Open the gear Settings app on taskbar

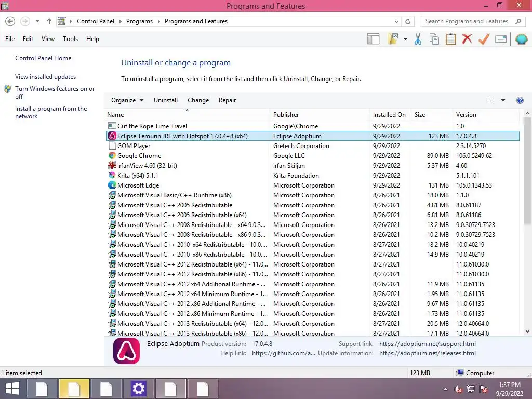(x=138, y=389)
